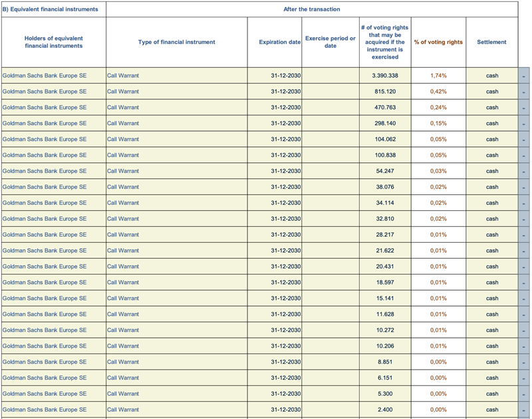Remove the 34.114 voting rights row
The image size is (532, 419).
tap(524, 203)
